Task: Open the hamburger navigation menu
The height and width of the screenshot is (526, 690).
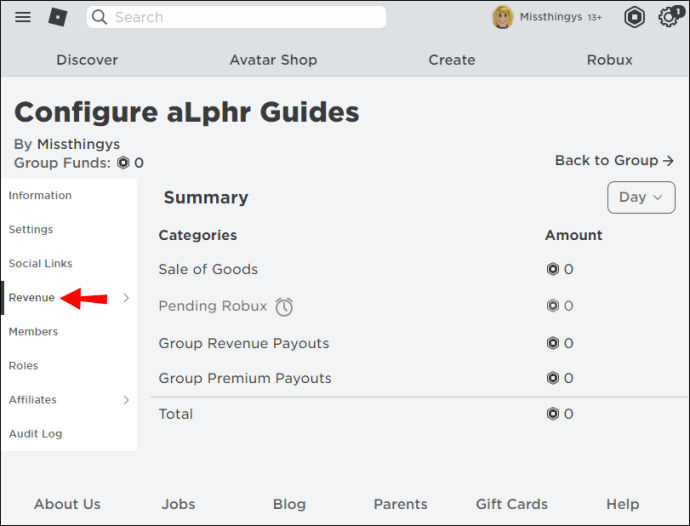Action: [23, 17]
